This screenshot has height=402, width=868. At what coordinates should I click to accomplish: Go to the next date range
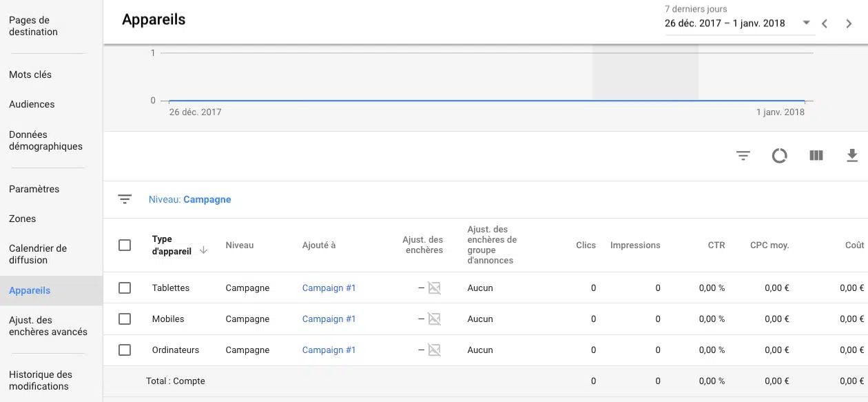tap(849, 23)
